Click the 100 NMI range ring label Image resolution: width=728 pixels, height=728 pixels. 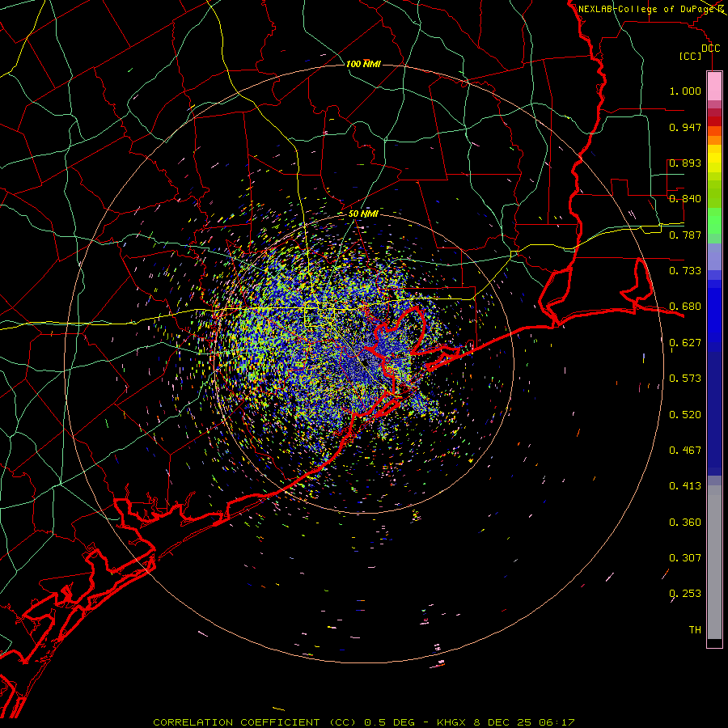click(x=363, y=64)
